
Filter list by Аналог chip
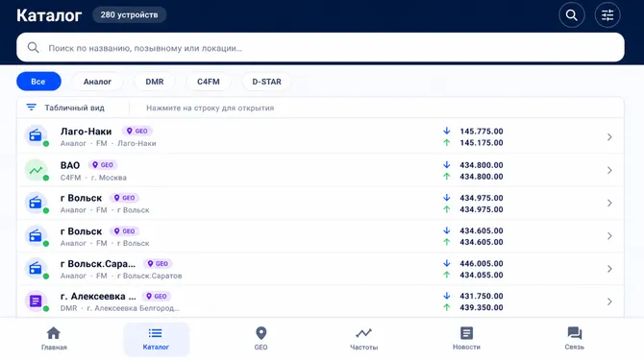pyautogui.click(x=97, y=82)
